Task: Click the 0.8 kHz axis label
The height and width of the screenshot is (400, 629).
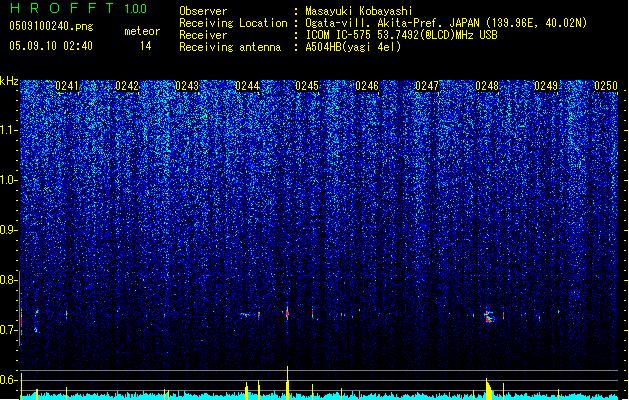Action: [x=8, y=280]
